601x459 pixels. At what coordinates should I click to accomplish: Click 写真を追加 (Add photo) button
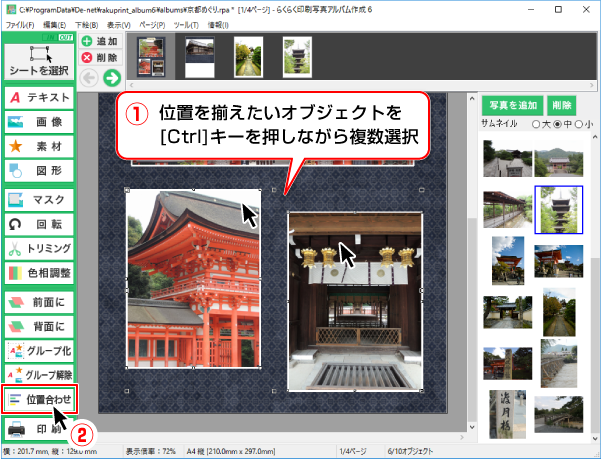click(x=511, y=104)
